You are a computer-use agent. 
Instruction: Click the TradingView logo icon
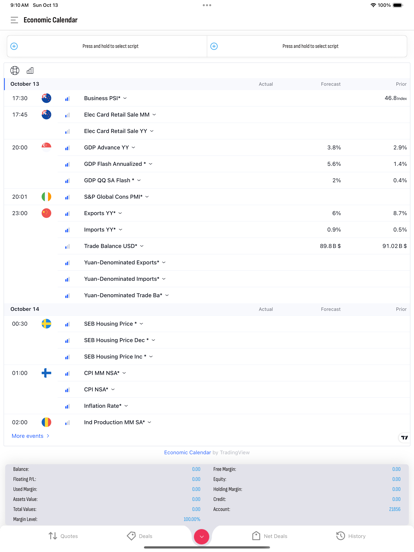[404, 438]
